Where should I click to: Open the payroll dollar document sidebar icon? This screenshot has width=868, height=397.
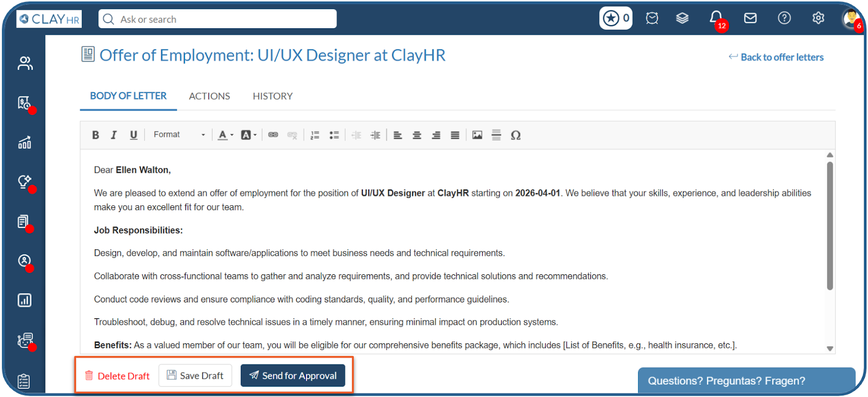pos(24,103)
